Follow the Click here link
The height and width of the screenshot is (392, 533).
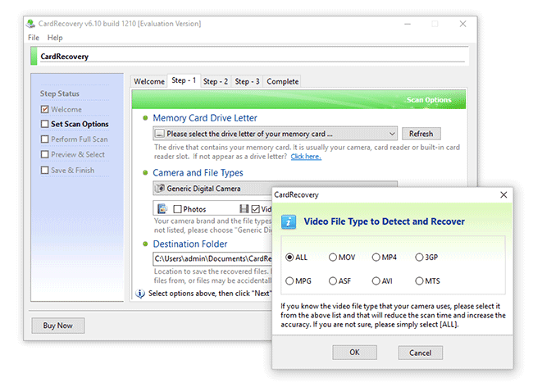click(306, 157)
